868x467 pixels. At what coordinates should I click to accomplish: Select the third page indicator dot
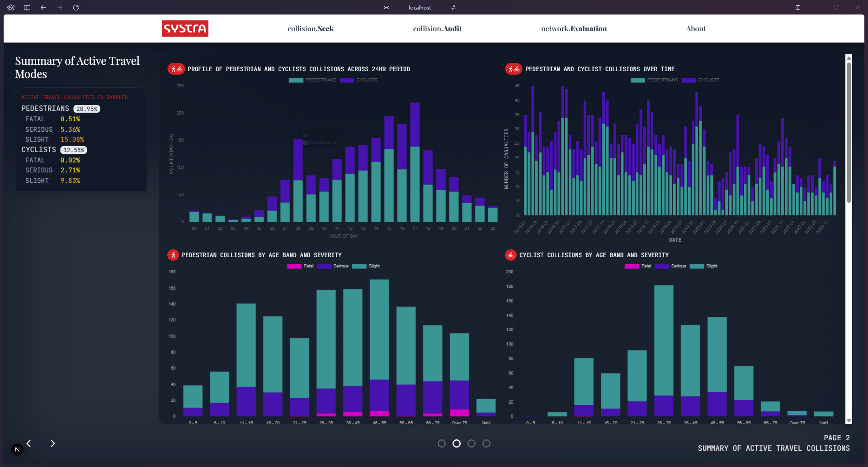coord(472,443)
